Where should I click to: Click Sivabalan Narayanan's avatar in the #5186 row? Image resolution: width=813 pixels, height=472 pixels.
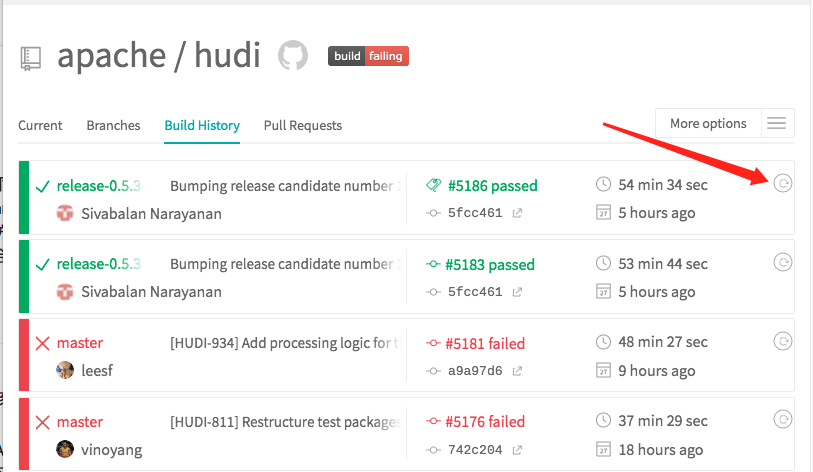coord(65,213)
